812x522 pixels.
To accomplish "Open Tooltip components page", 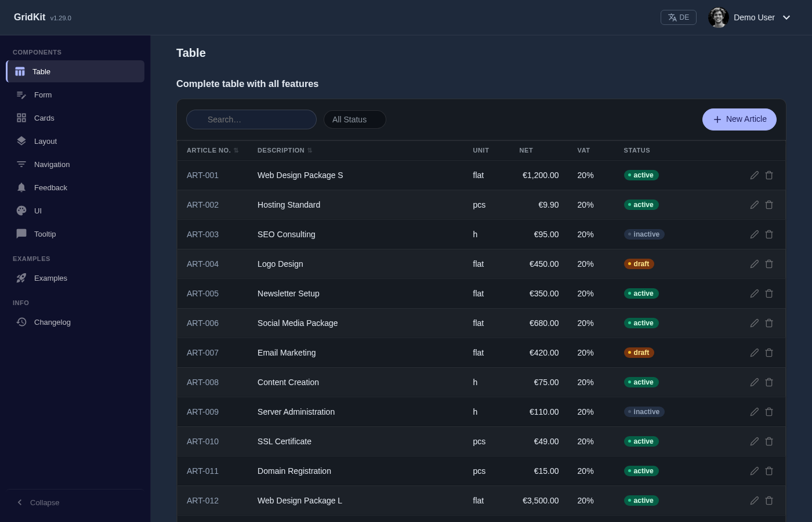I will pos(75,234).
